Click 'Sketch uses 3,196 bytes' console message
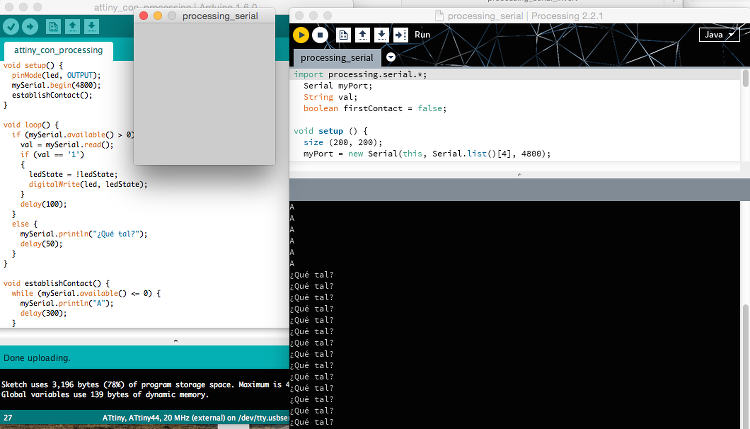750x429 pixels. (145, 385)
